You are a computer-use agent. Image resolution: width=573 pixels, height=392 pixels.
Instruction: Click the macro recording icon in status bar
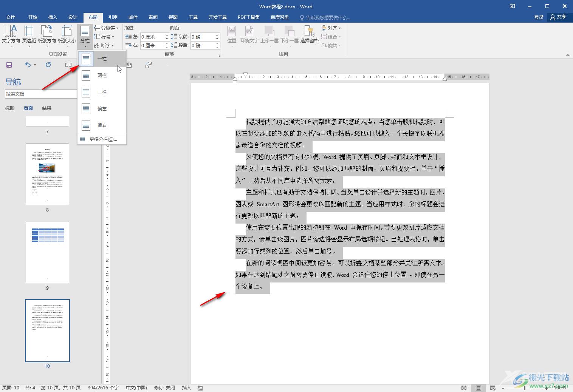pos(200,388)
